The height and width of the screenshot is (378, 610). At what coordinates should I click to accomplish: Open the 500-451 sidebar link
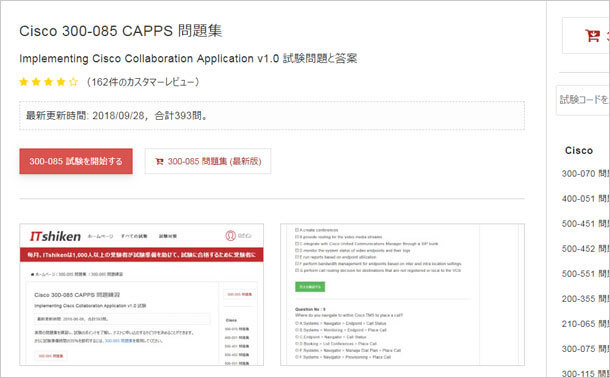[x=585, y=224]
